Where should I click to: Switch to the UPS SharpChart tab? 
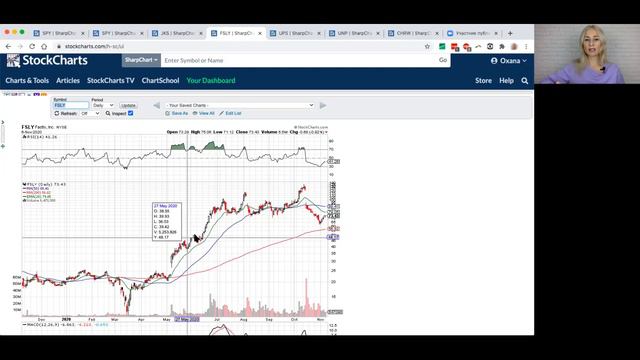coord(296,33)
